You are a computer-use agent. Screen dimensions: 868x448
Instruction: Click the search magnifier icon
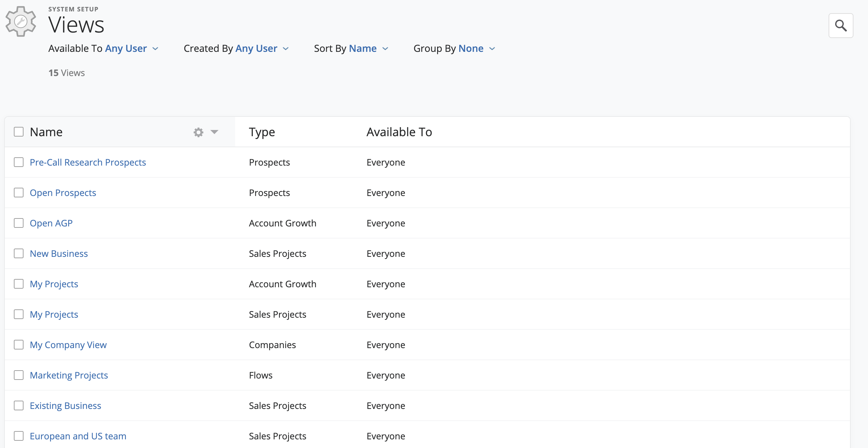(841, 26)
